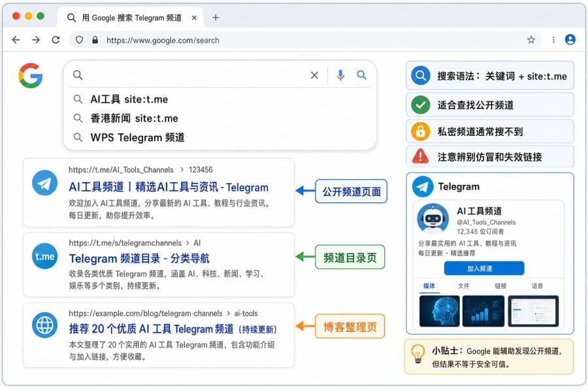Click the ai-tools breadcrumb of blog result
Screen dimensions: 588x392
246,313
